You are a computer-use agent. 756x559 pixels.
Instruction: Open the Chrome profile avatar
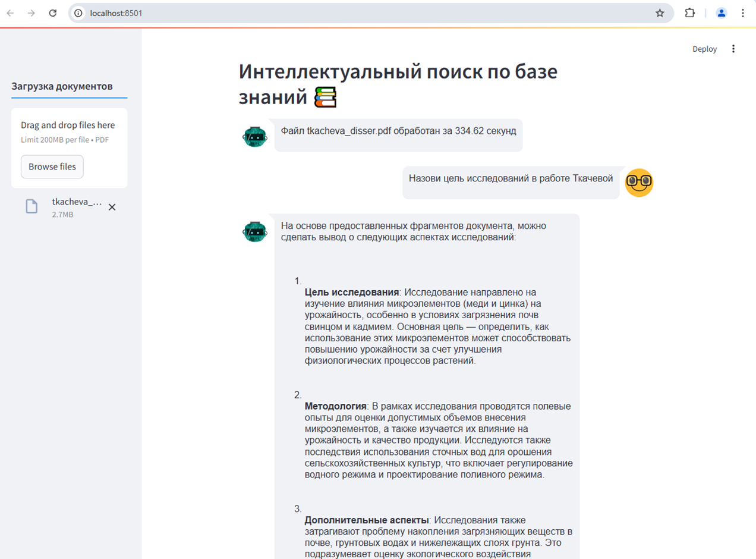(722, 13)
